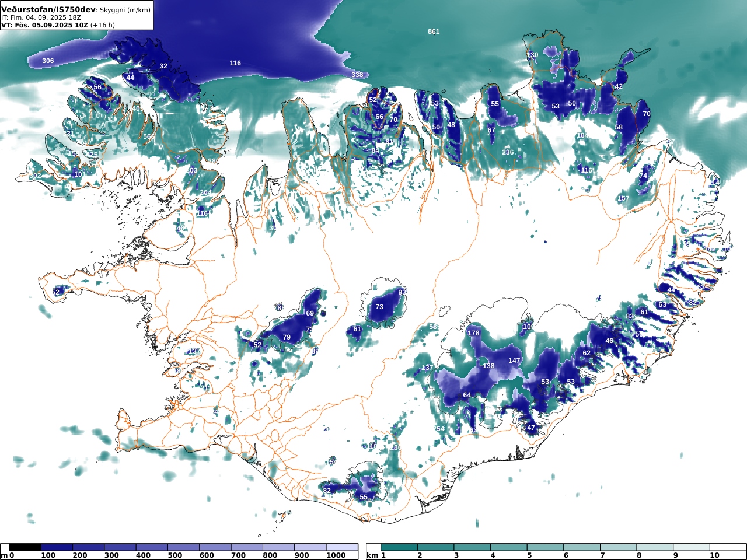
Task: Click the black 0–100 m legend swatch
Action: coord(26,547)
